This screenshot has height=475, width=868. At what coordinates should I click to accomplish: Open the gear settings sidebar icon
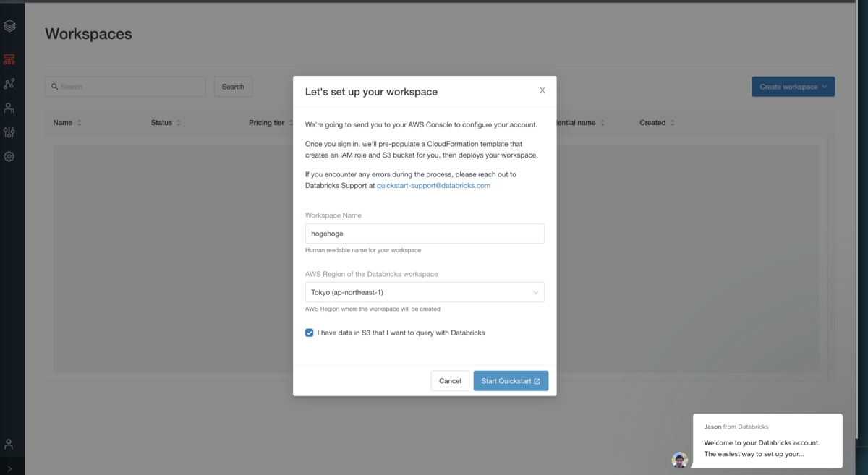(9, 156)
